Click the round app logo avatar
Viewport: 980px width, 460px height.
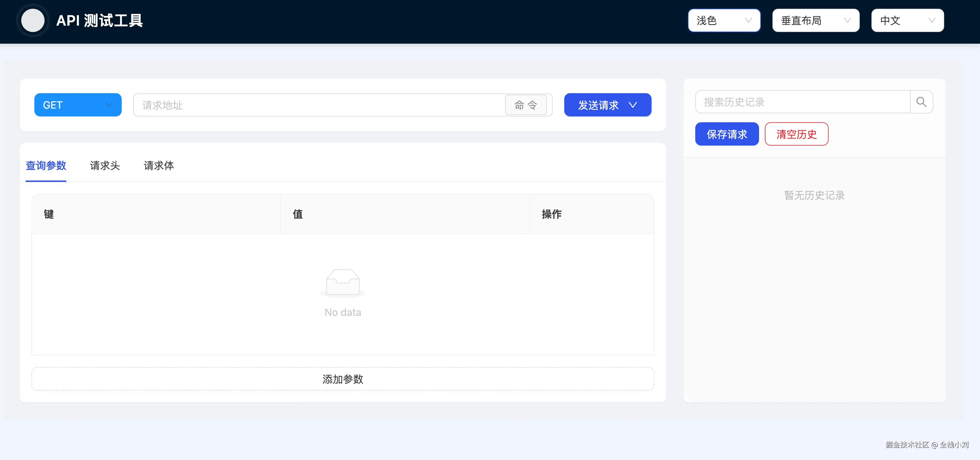pos(33,21)
